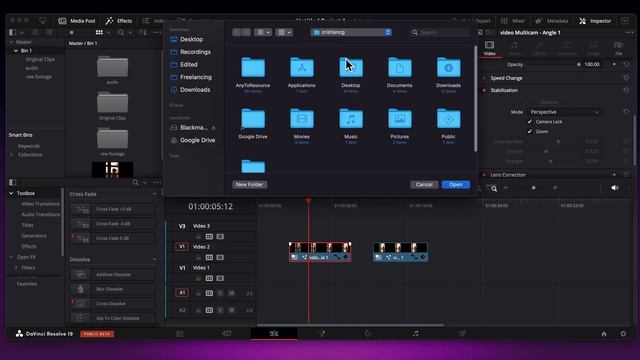The width and height of the screenshot is (640, 360).
Task: Toggle the Speed Change enable dot
Action: click(484, 78)
